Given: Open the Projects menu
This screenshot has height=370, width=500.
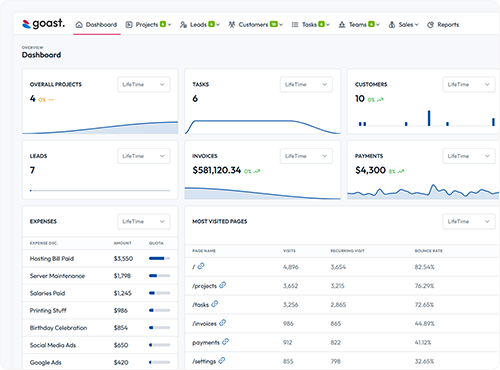Looking at the screenshot, I should 148,25.
